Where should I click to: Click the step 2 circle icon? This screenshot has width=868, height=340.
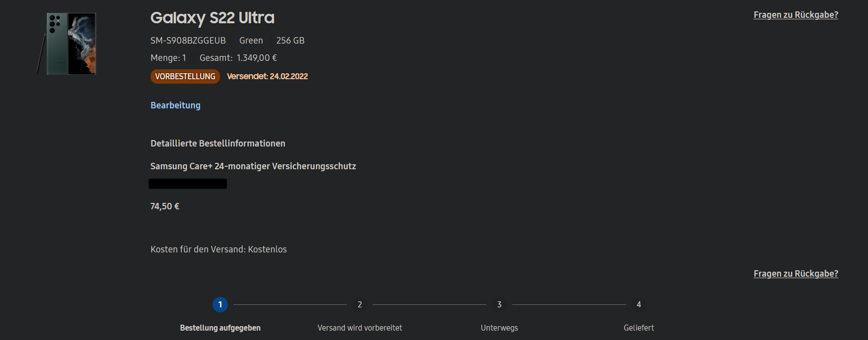pyautogui.click(x=360, y=304)
